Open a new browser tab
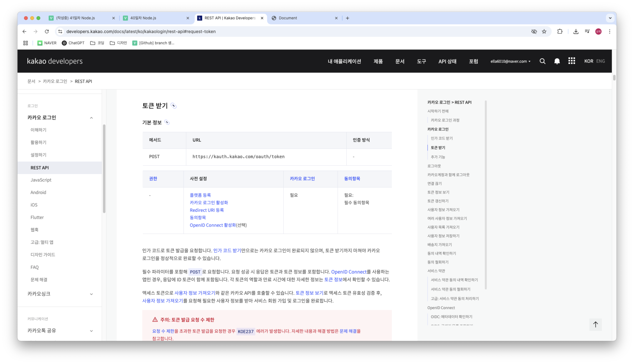The width and height of the screenshot is (634, 364). point(348,18)
